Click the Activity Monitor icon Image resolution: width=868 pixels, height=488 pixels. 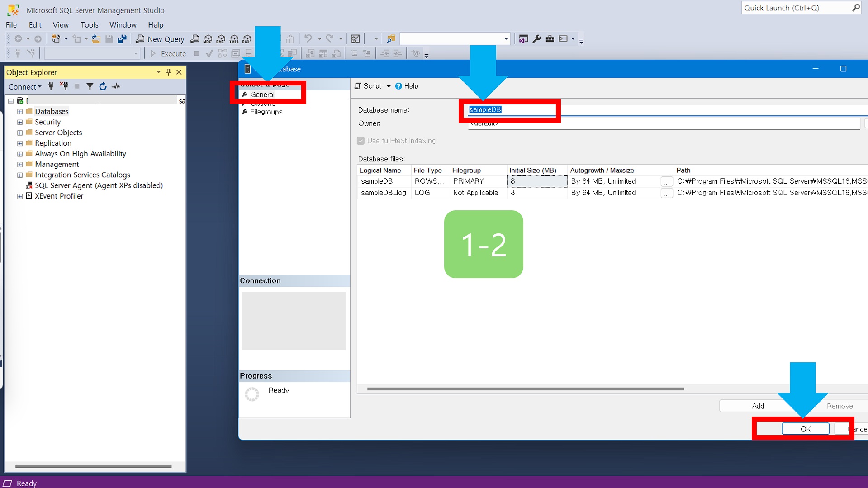[x=356, y=39]
